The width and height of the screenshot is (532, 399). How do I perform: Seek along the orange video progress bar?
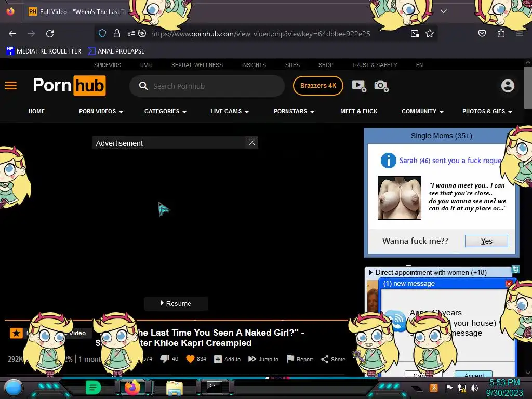(176, 320)
